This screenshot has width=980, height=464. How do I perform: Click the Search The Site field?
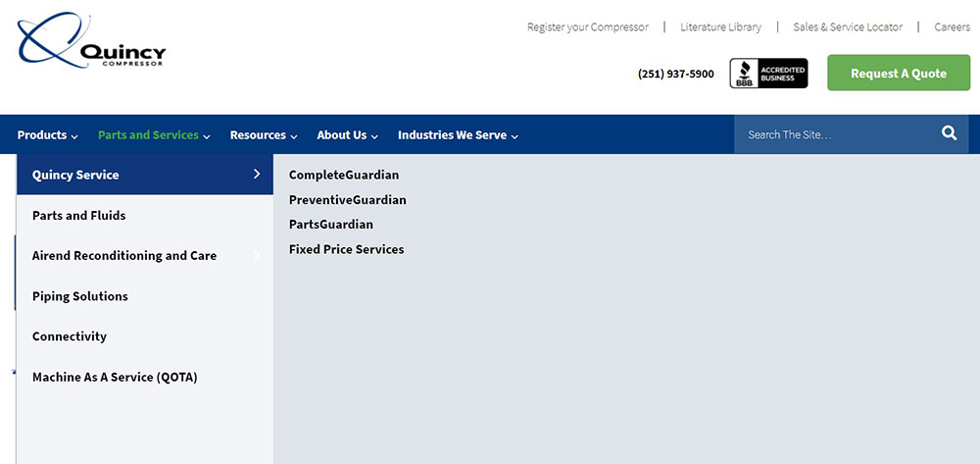pos(833,134)
